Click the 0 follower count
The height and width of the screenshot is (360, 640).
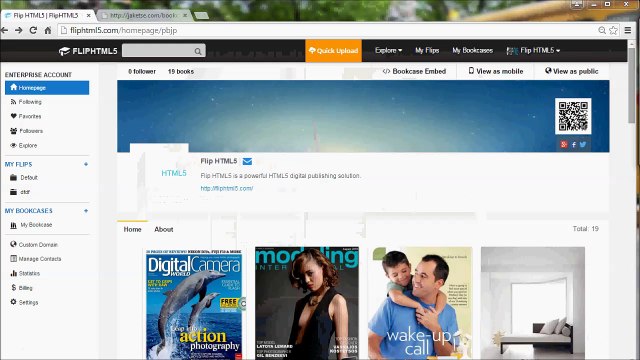click(x=142, y=71)
